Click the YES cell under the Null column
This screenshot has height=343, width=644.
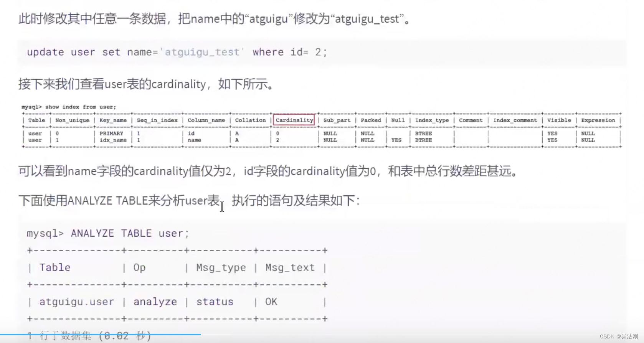pos(396,140)
